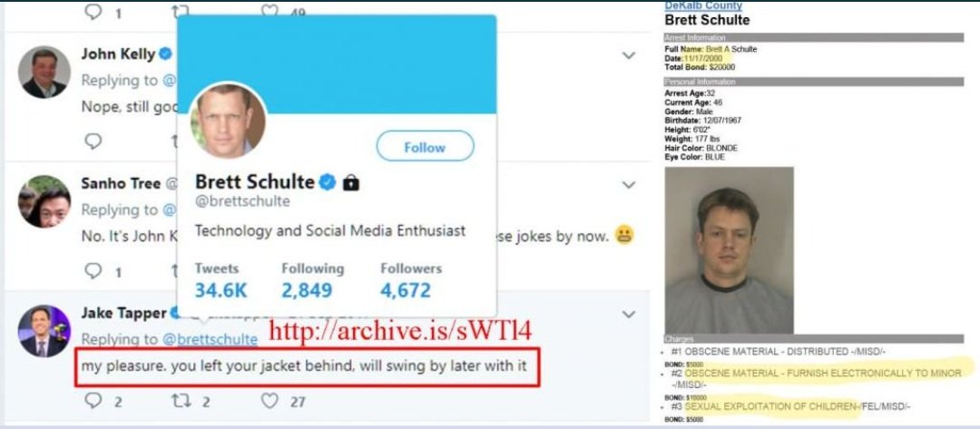Viewport: 980px width, 429px height.
Task: View the Tweets count 34.6K
Action: 220,290
